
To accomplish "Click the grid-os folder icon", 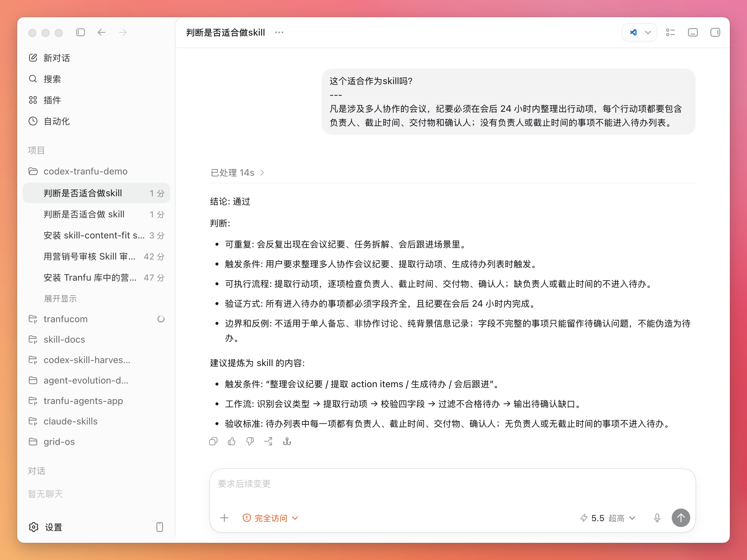I will click(x=33, y=442).
